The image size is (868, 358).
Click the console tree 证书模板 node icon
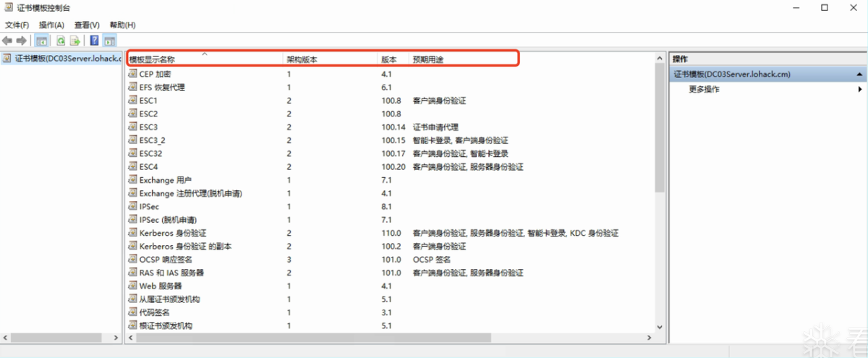click(x=7, y=59)
